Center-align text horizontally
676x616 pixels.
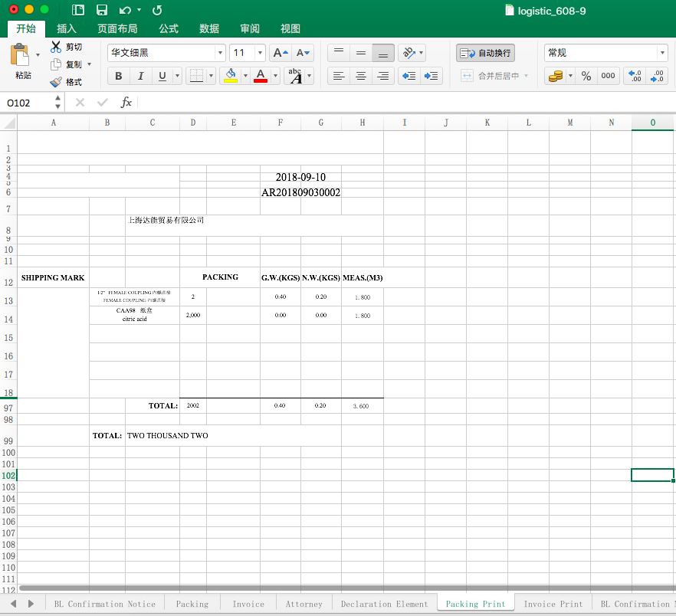pyautogui.click(x=360, y=76)
